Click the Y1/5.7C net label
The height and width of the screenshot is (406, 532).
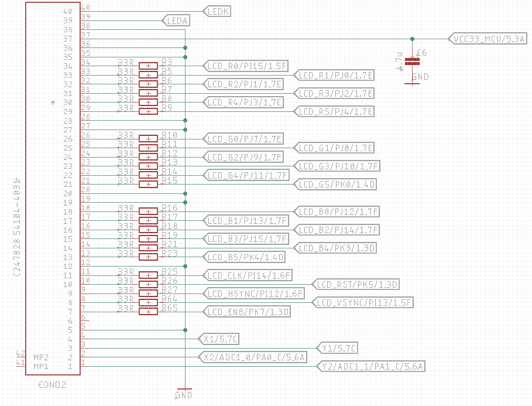click(337, 348)
